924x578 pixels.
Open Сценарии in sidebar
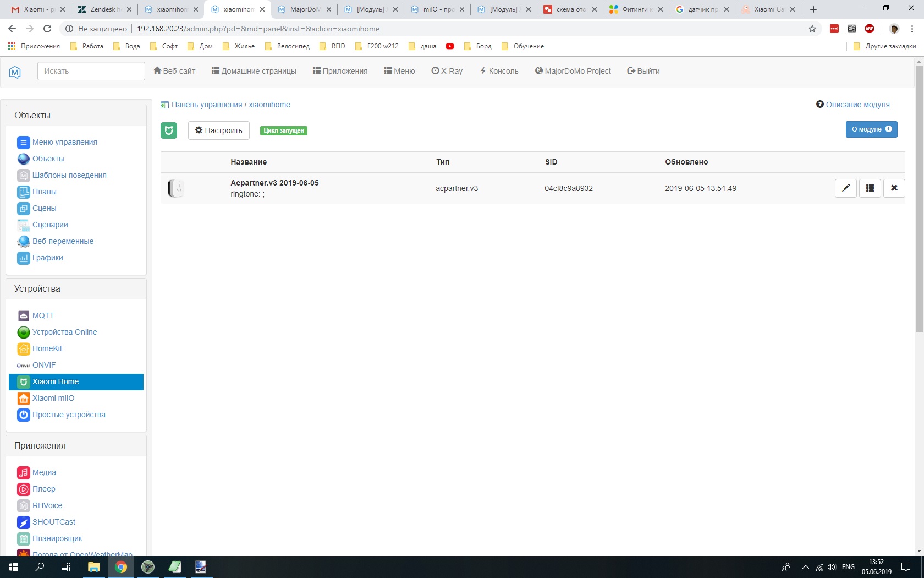coord(50,225)
